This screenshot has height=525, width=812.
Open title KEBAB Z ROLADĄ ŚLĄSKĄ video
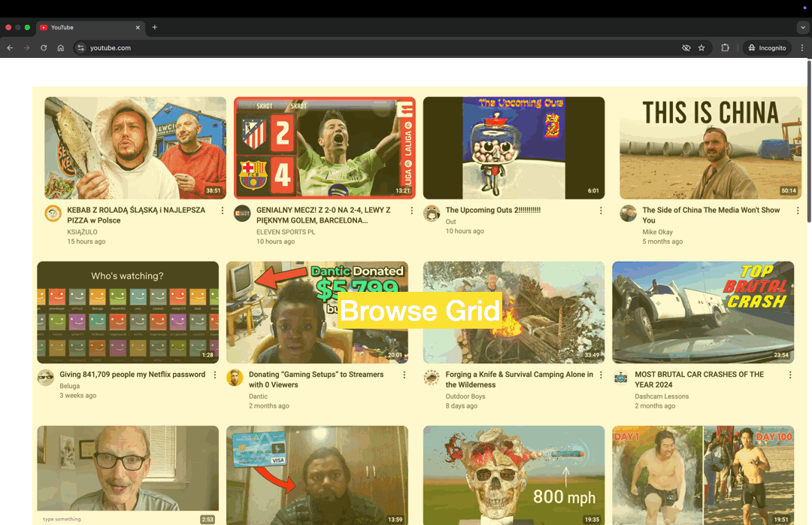click(136, 215)
